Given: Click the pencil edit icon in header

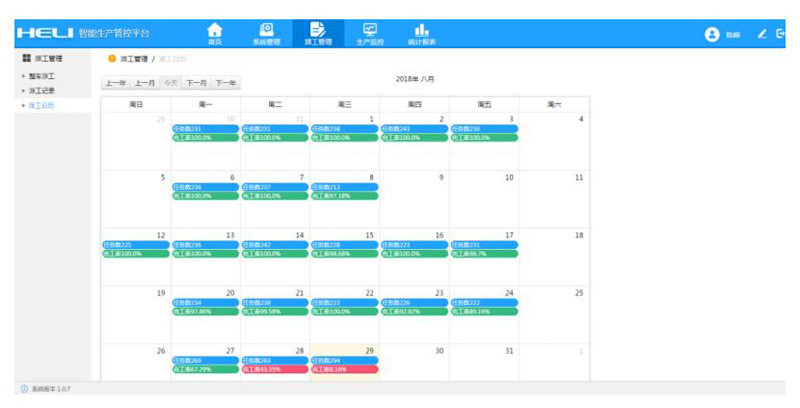Looking at the screenshot, I should [762, 34].
